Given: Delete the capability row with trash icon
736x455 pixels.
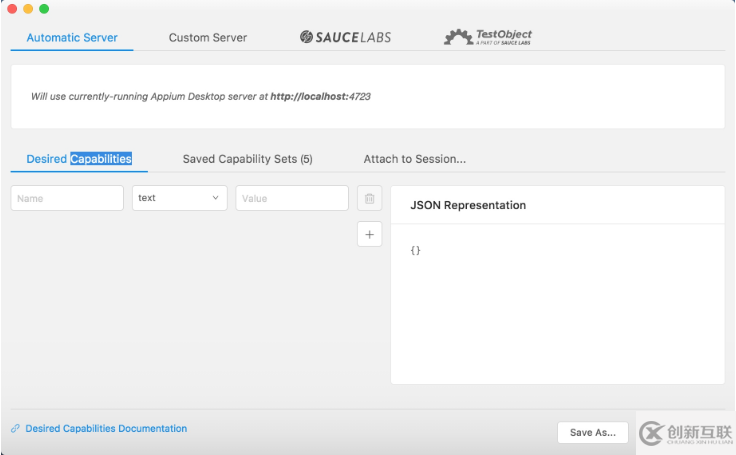Looking at the screenshot, I should tap(369, 198).
